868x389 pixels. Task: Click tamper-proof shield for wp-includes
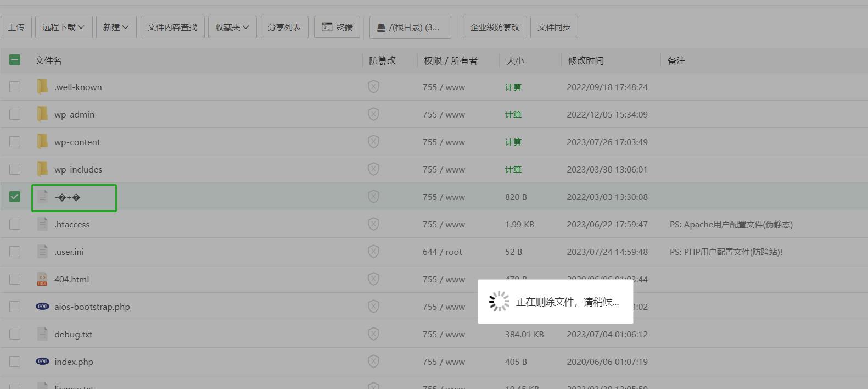point(373,169)
